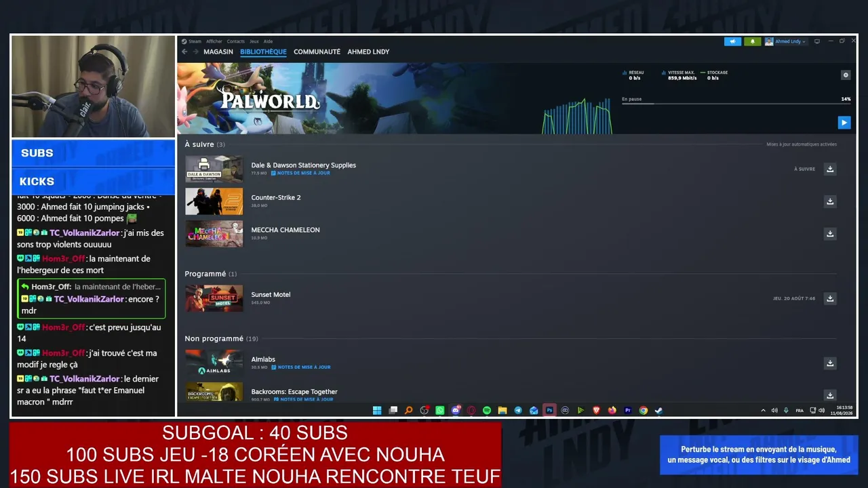Viewport: 868px width, 488px height.
Task: Select the BIBLIOTHÈQUE tab
Action: tap(263, 52)
